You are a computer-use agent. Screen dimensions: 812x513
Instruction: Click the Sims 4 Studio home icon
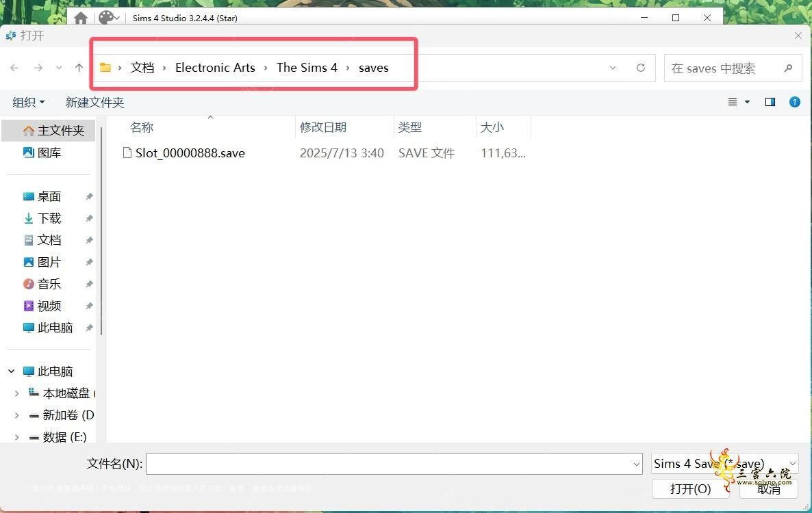81,18
